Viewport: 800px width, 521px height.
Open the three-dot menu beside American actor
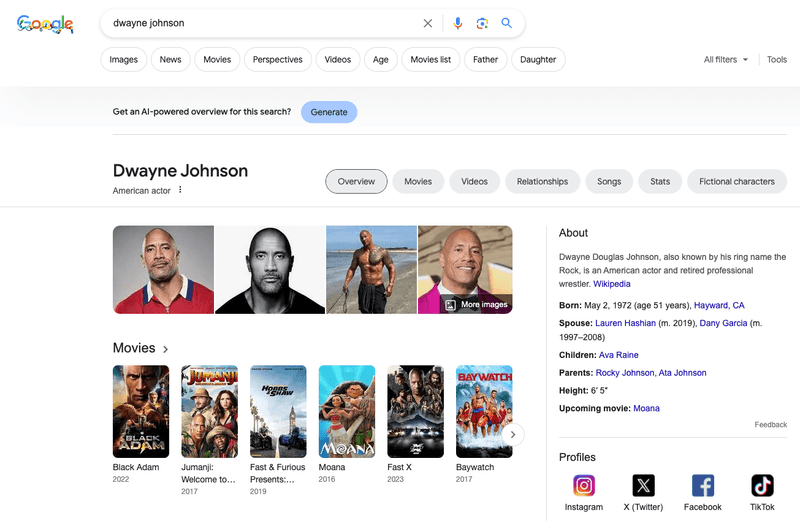coord(180,190)
